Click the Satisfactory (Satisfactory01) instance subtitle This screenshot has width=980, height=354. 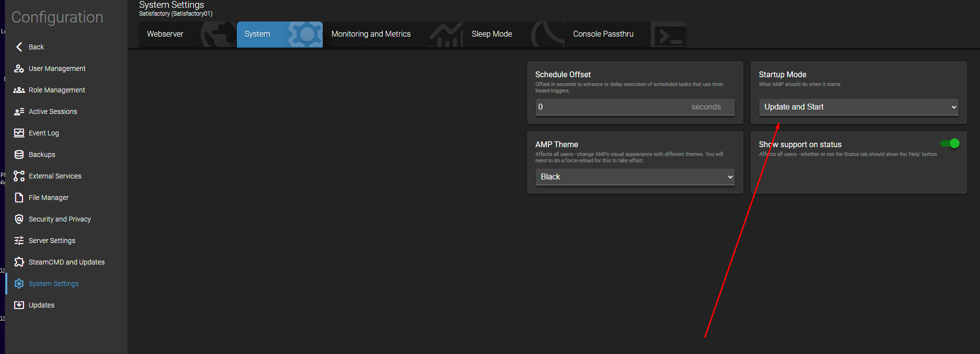tap(176, 14)
